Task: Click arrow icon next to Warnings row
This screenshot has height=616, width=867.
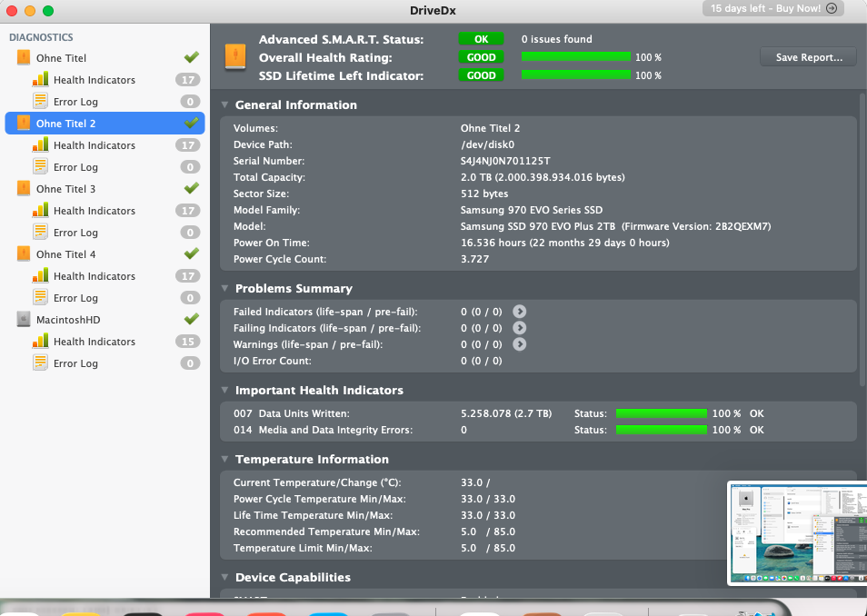Action: [520, 344]
